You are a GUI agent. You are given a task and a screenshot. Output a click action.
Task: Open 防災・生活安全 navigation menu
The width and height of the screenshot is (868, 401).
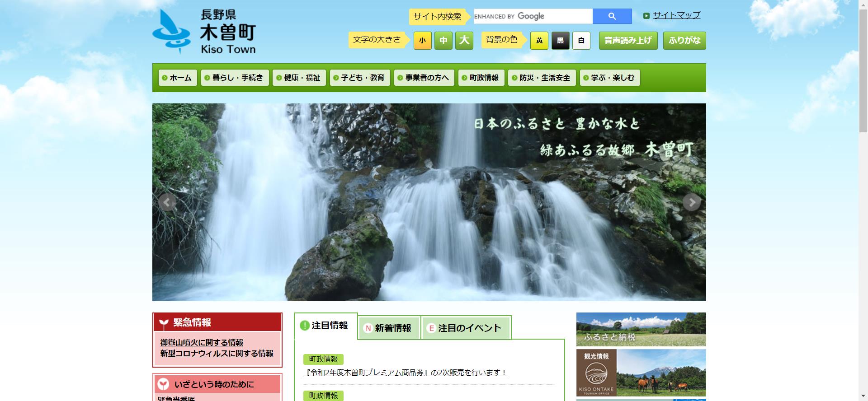tap(542, 78)
